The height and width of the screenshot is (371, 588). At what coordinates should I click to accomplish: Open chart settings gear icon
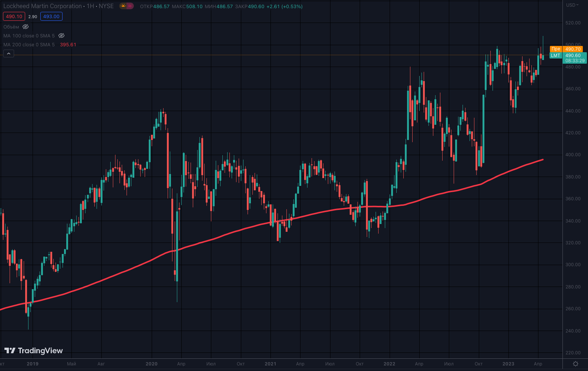[575, 364]
